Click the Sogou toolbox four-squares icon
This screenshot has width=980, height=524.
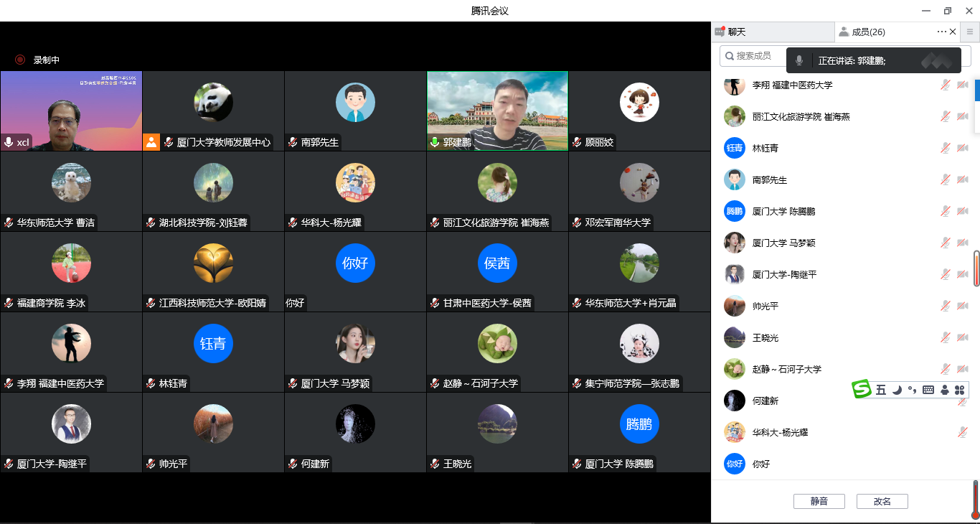tap(960, 390)
